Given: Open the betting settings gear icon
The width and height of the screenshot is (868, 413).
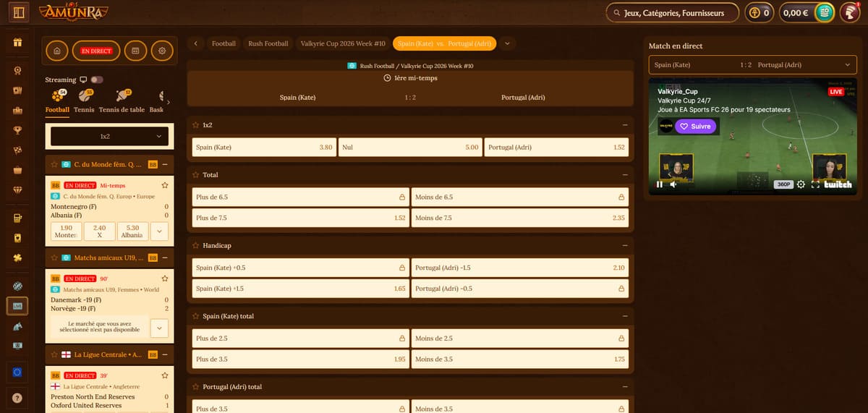Looking at the screenshot, I should [162, 51].
